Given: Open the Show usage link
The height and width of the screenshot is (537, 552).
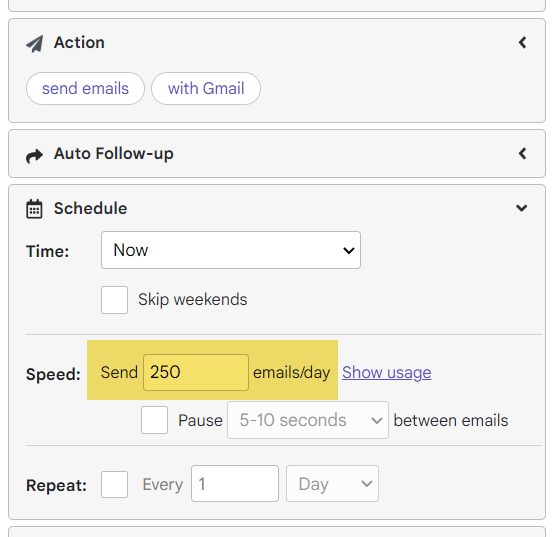Looking at the screenshot, I should [387, 373].
